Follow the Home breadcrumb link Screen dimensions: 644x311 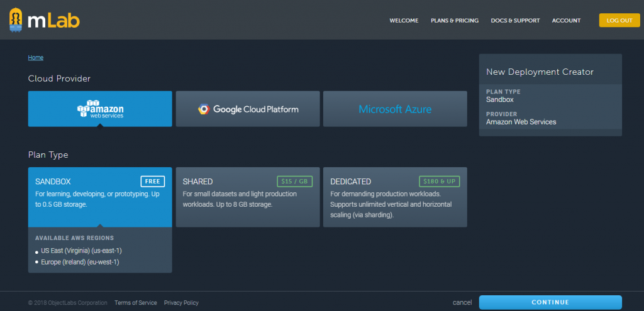tap(36, 58)
